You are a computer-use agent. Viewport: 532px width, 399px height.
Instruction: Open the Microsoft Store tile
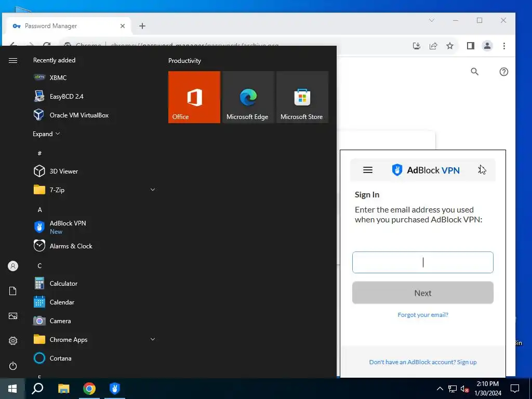click(x=302, y=97)
